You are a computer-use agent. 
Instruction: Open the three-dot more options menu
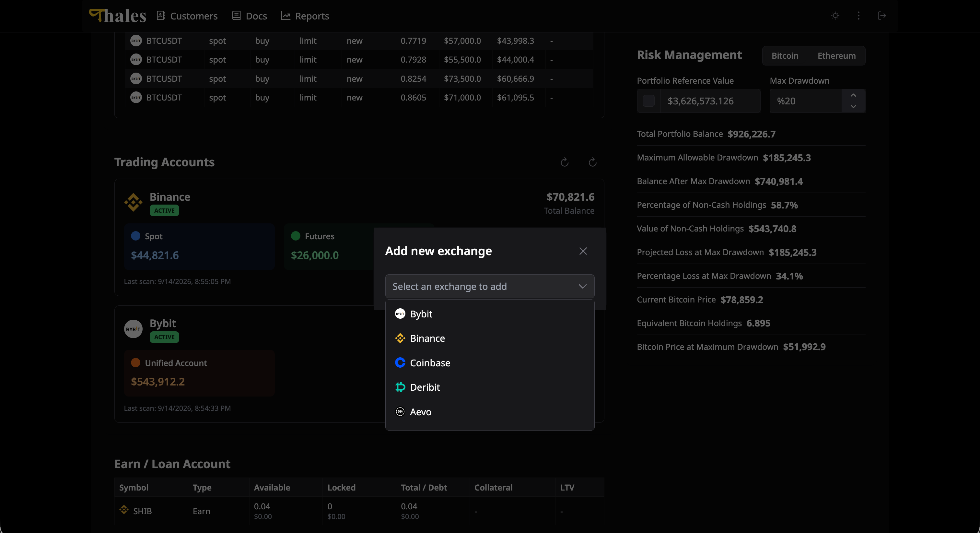[x=859, y=16]
